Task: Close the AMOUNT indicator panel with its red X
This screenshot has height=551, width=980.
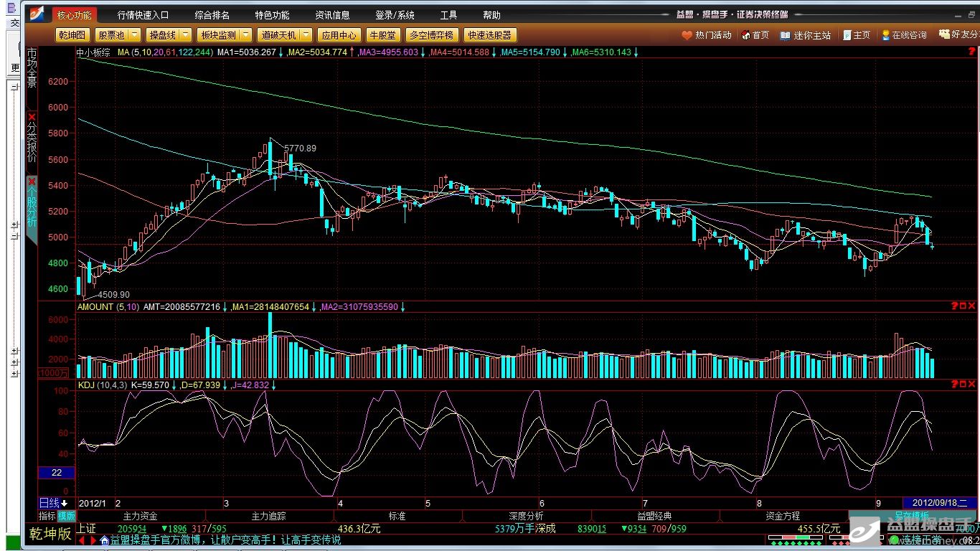Action: click(x=971, y=306)
